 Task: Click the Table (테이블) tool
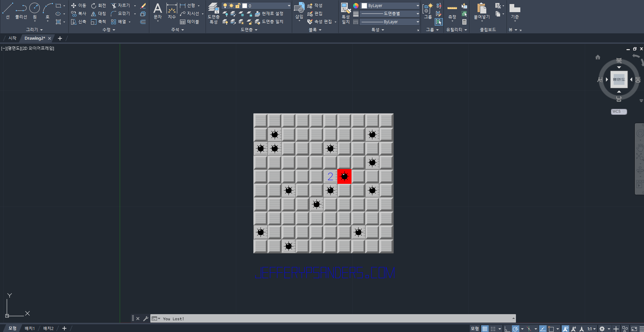(x=189, y=22)
